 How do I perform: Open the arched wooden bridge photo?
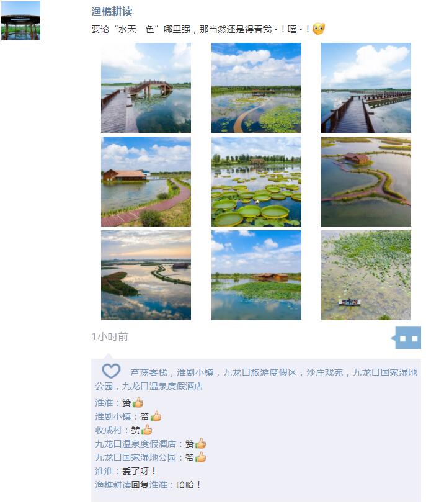tap(146, 88)
